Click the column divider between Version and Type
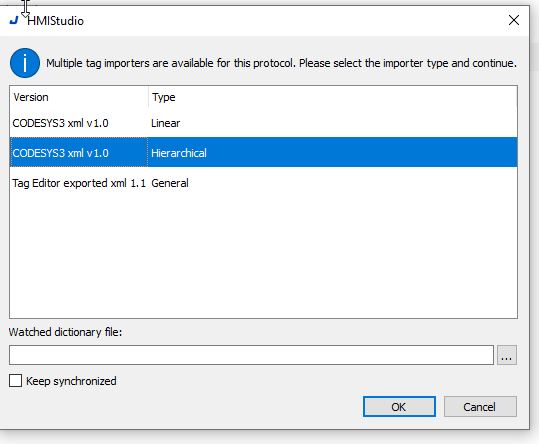Image resolution: width=539 pixels, height=444 pixels. coord(148,97)
